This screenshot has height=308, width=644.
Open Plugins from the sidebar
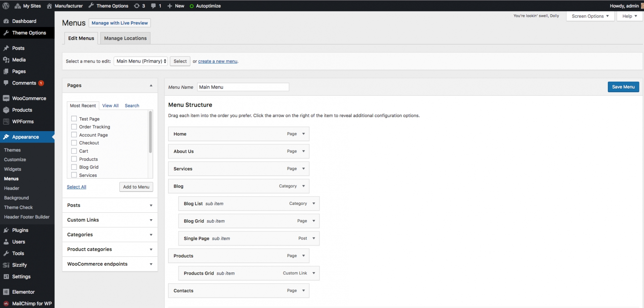click(20, 230)
